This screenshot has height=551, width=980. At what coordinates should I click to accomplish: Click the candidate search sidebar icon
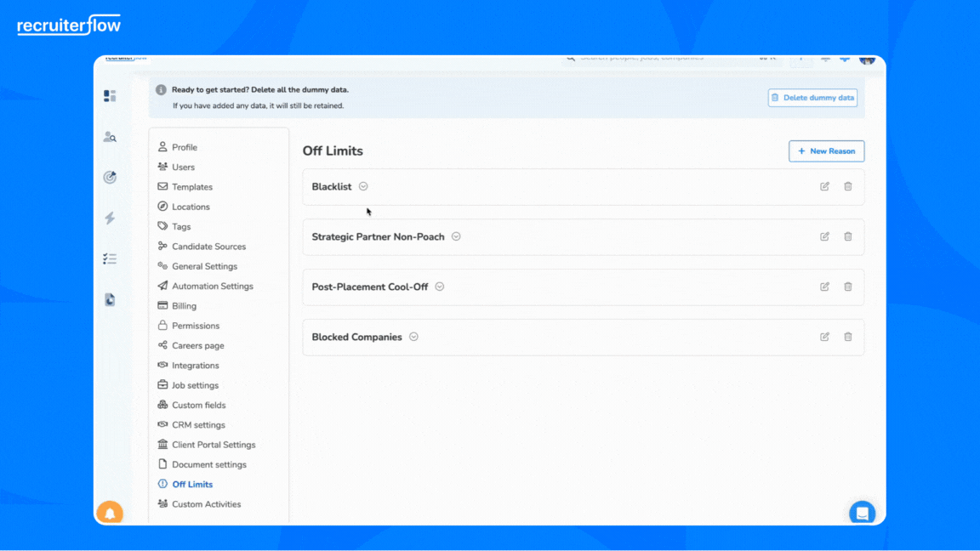(110, 137)
